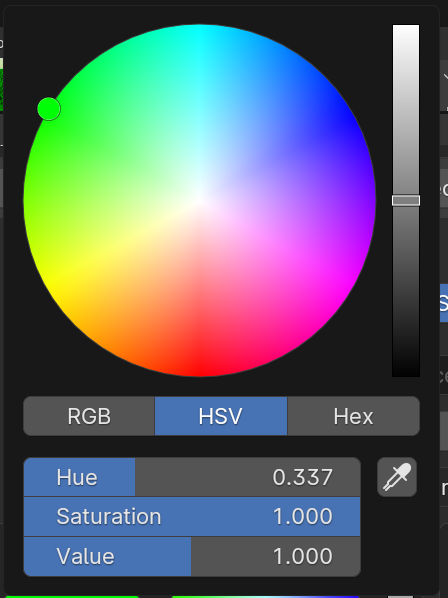
Task: Switch to the Hex color tab
Action: click(353, 416)
